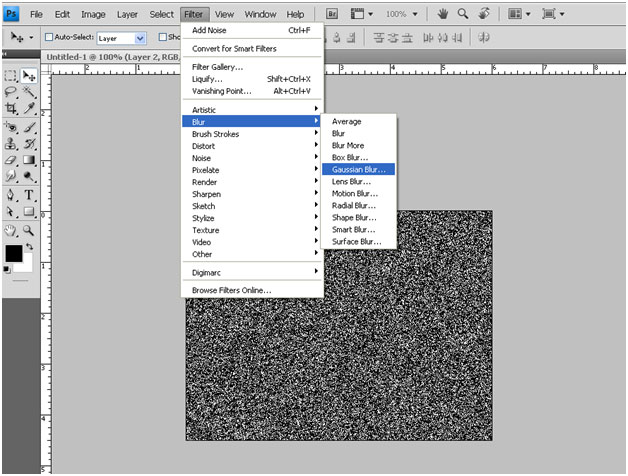Viewport: 628px width, 476px height.
Task: Select the Magic Wand tool
Action: coord(29,92)
